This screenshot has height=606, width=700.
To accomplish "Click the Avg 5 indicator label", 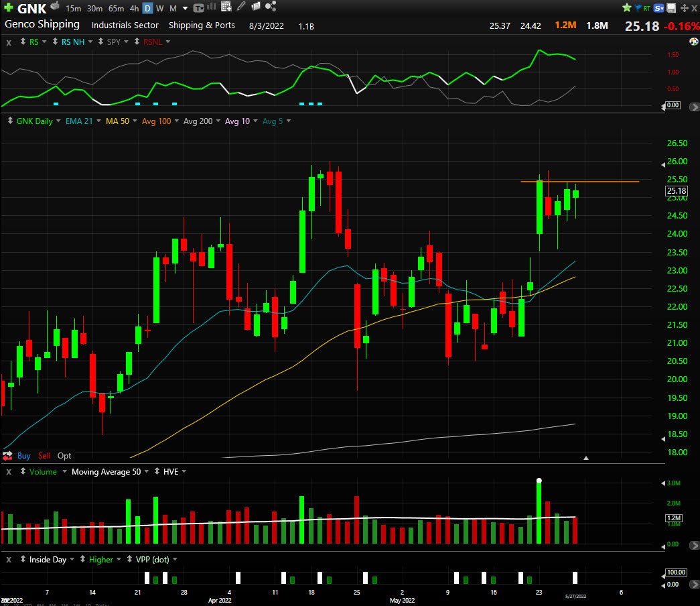I will click(x=273, y=121).
